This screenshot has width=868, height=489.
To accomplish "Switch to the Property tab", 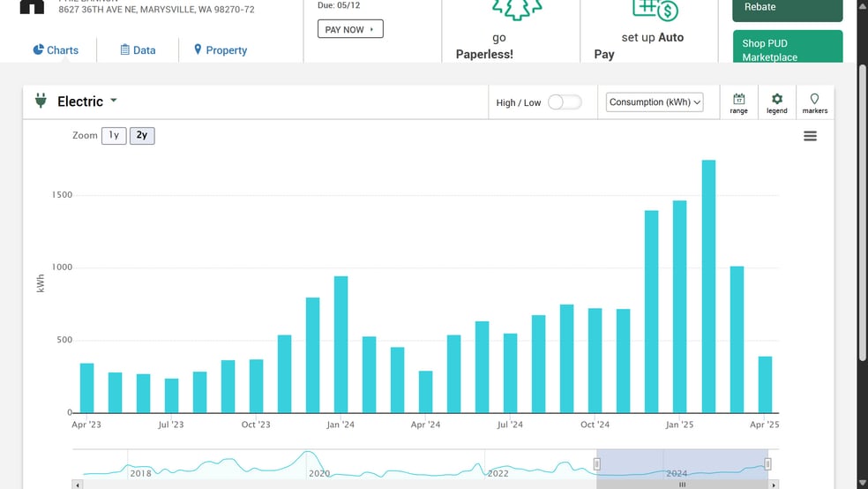I will 221,50.
